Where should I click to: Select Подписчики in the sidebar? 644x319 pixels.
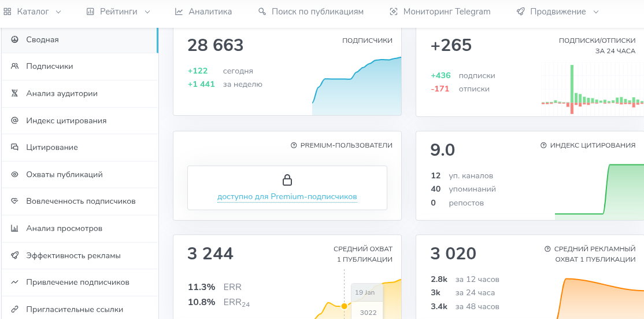pyautogui.click(x=80, y=66)
